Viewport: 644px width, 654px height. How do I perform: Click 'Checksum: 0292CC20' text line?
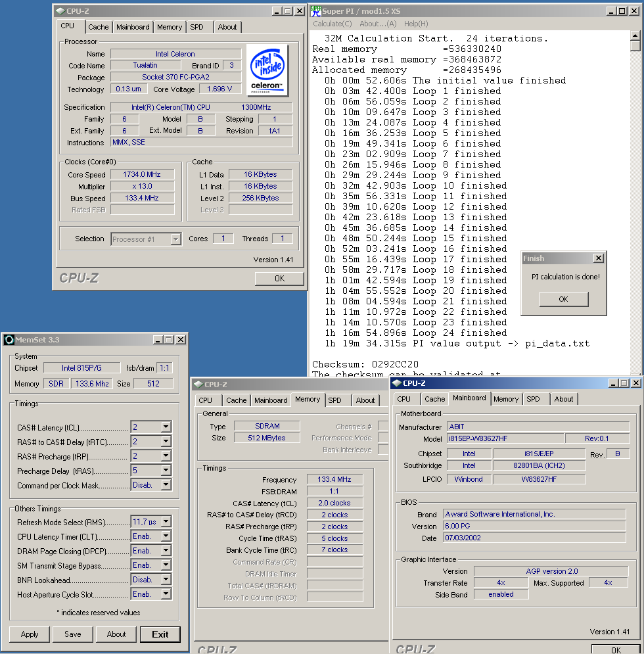tap(365, 364)
